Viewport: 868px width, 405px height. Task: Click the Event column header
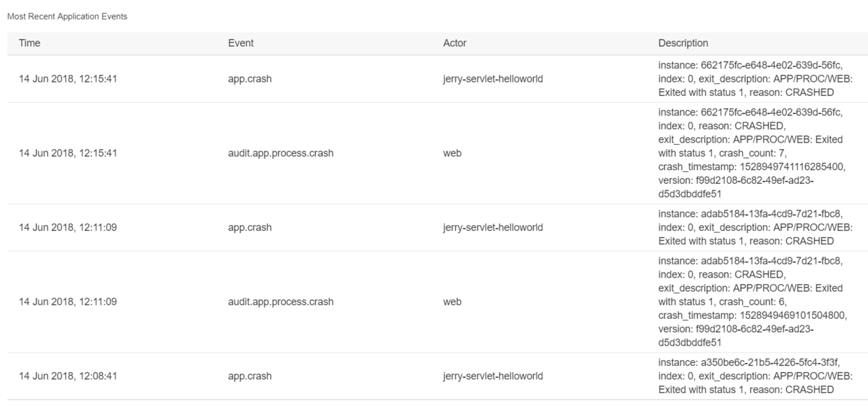pos(241,43)
